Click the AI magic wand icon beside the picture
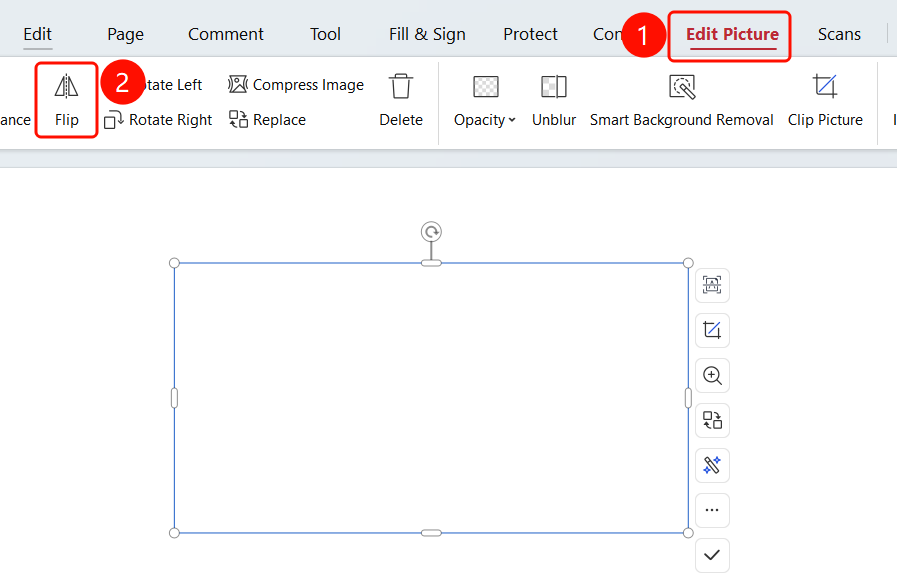The height and width of the screenshot is (583, 897). (x=712, y=465)
